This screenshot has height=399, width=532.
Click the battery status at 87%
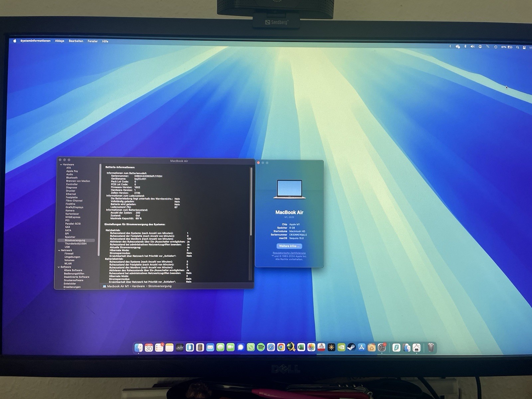click(x=507, y=47)
